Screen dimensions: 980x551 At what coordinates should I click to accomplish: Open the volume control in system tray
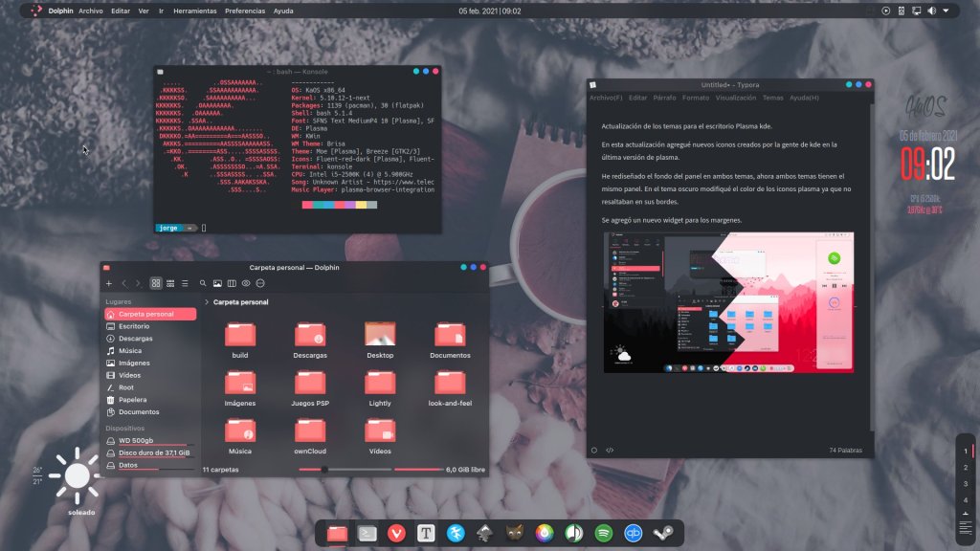click(x=931, y=11)
